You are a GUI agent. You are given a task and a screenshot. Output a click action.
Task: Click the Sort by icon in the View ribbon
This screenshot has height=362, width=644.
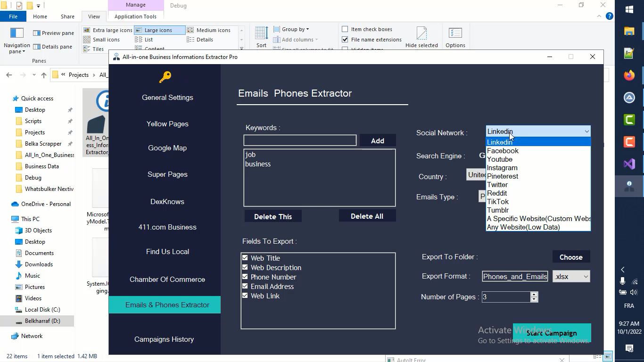point(262,37)
